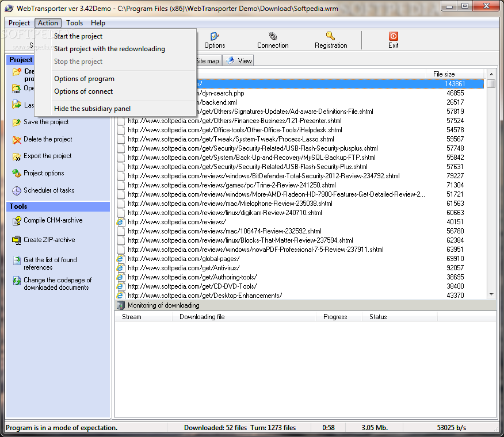Click the page icon beside the 121-Presenter.shtml row
The width and height of the screenshot is (504, 437).
pos(121,121)
